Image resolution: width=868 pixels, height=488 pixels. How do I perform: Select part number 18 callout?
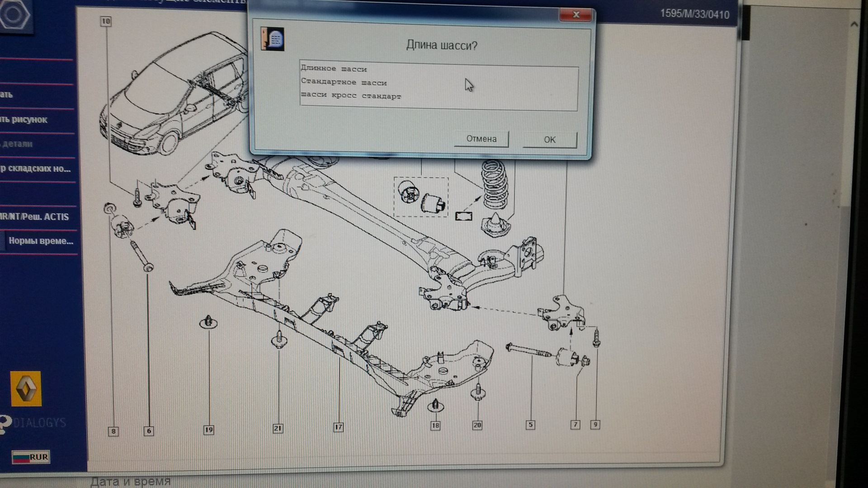[x=435, y=425]
